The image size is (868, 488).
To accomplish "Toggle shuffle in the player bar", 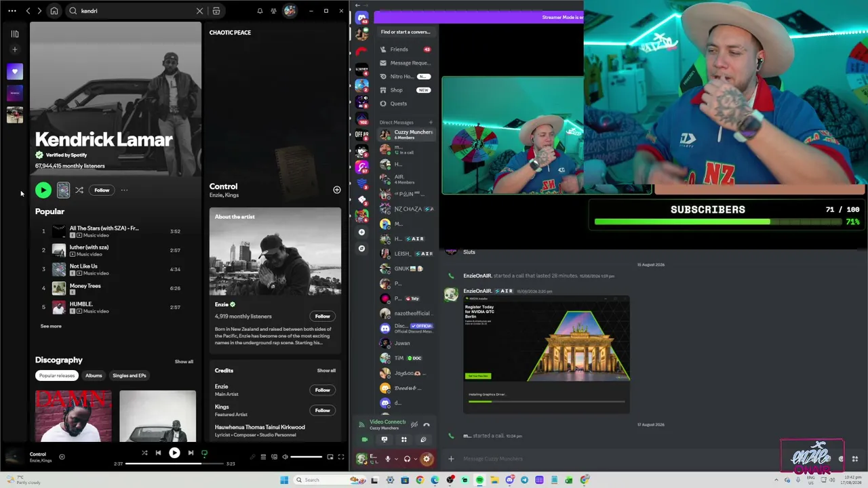I will click(144, 453).
